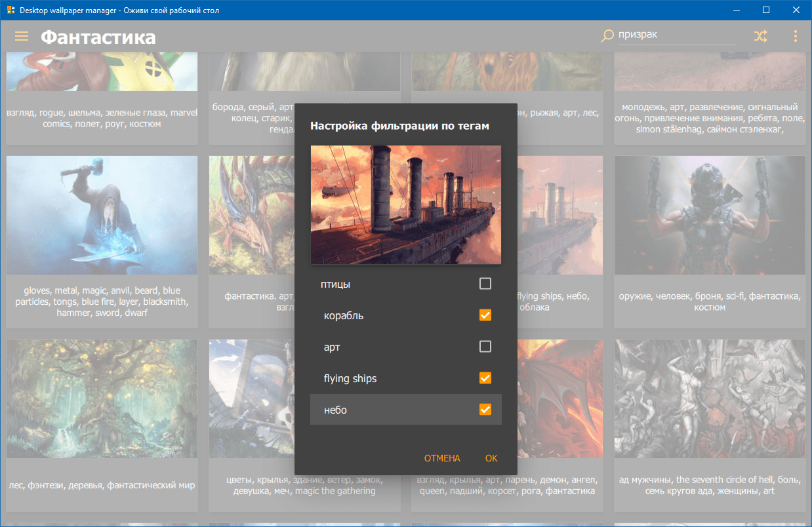Click the search field containing призрак

(x=677, y=35)
